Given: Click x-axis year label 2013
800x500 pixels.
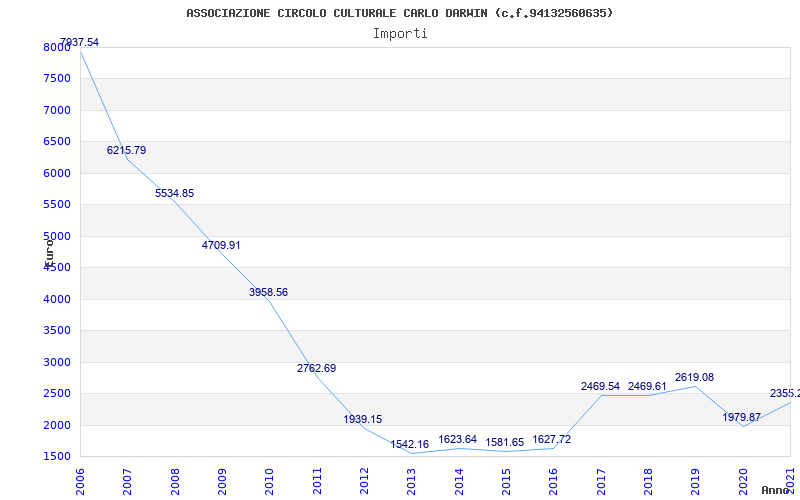Looking at the screenshot, I should point(411,482).
